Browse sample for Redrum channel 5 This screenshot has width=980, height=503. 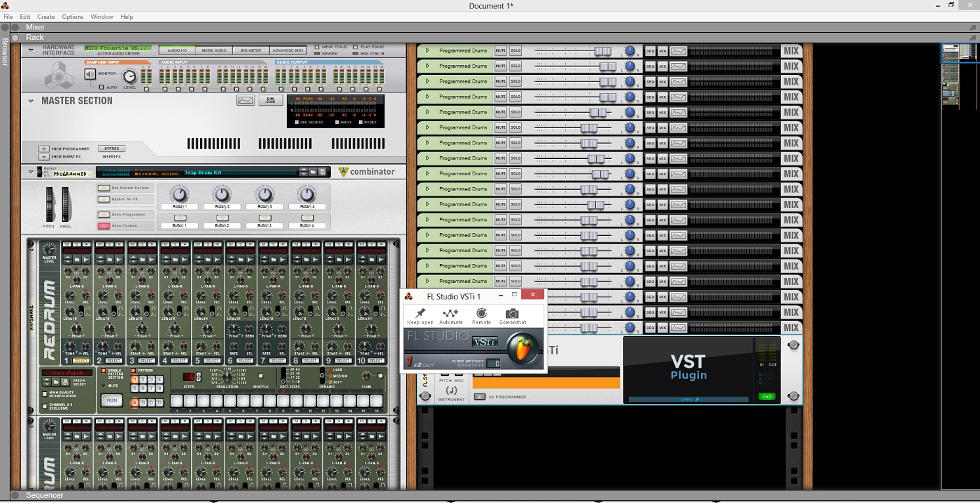(208, 259)
